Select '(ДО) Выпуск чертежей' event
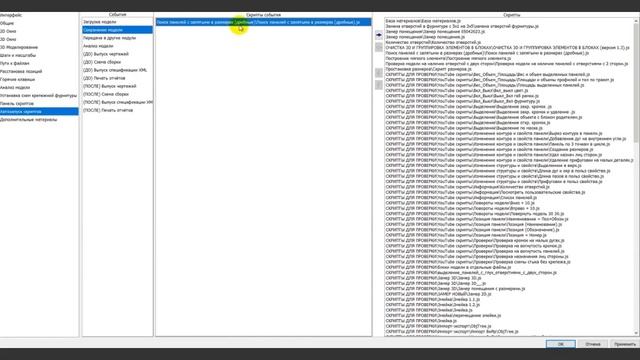Screen dimensions: 640x360 point(106,54)
